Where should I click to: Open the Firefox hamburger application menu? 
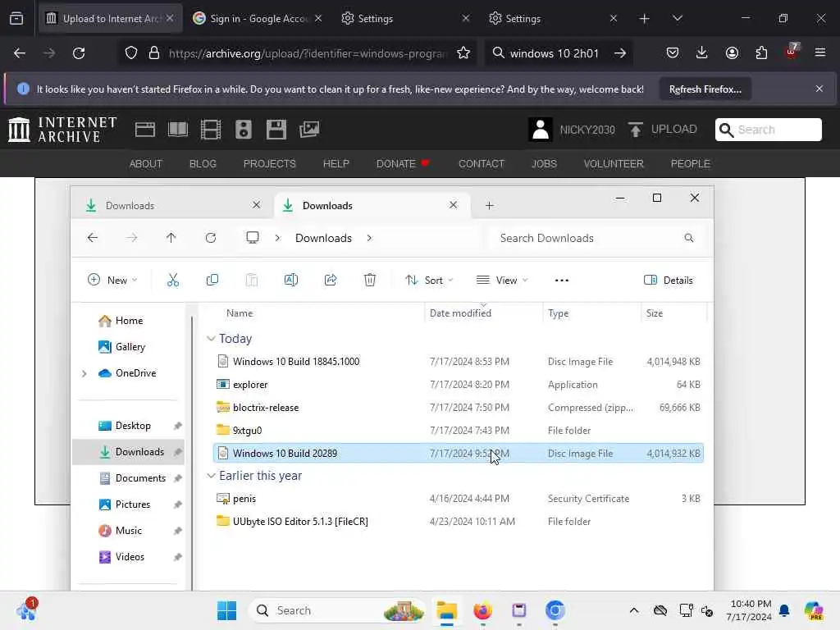tap(820, 53)
